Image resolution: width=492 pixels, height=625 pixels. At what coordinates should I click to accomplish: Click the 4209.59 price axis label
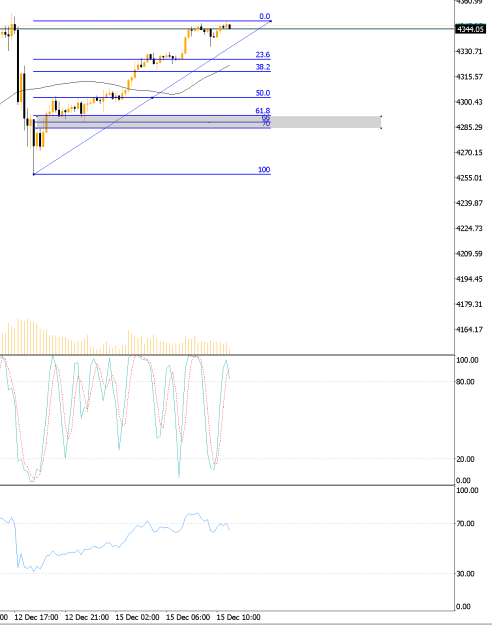click(469, 254)
